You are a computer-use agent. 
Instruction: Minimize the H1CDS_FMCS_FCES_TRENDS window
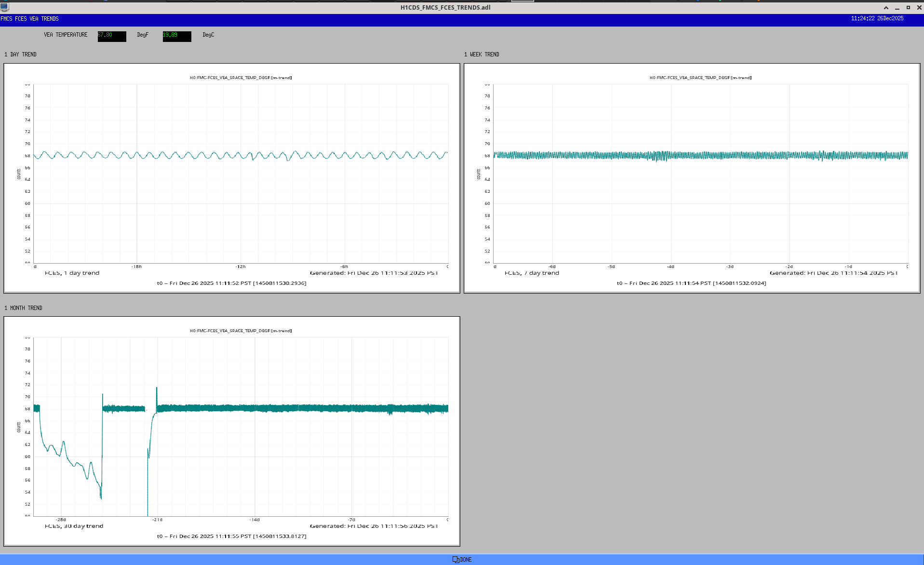point(897,8)
